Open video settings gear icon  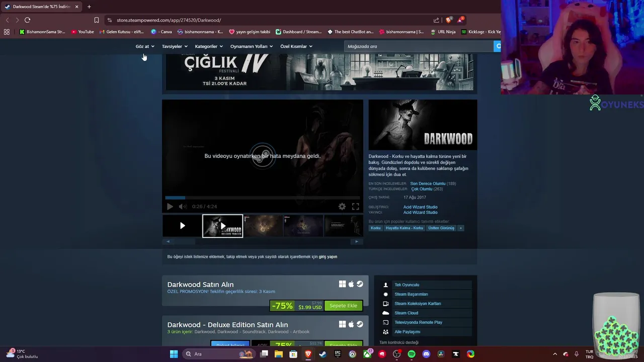click(342, 207)
